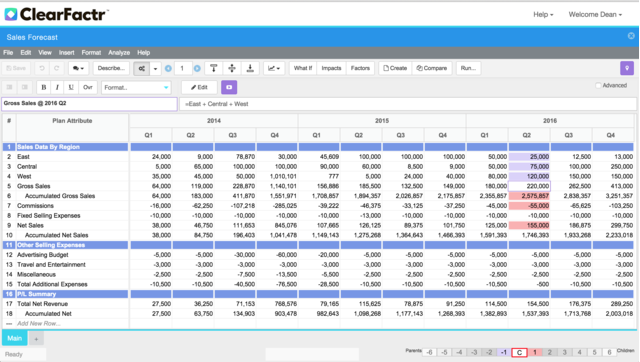Toggle the Ovr overline button
Viewport: 640px width, 362px height.
pos(88,87)
